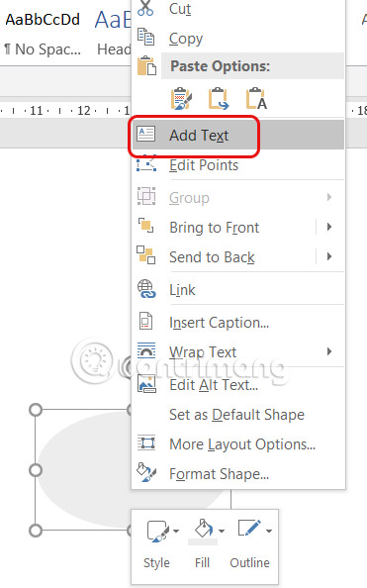Click the Shape Style icon in mini toolbar
367x588 pixels.
tap(157, 531)
